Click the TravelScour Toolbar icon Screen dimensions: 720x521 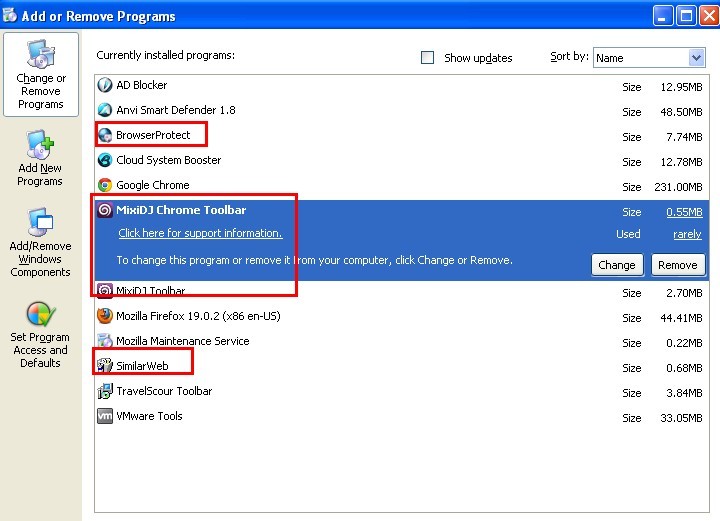click(x=105, y=391)
